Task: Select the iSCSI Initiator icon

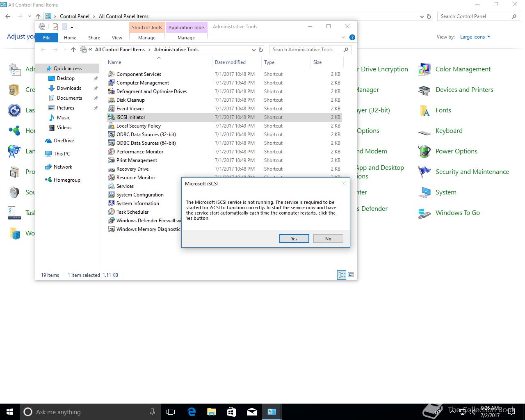Action: [111, 117]
